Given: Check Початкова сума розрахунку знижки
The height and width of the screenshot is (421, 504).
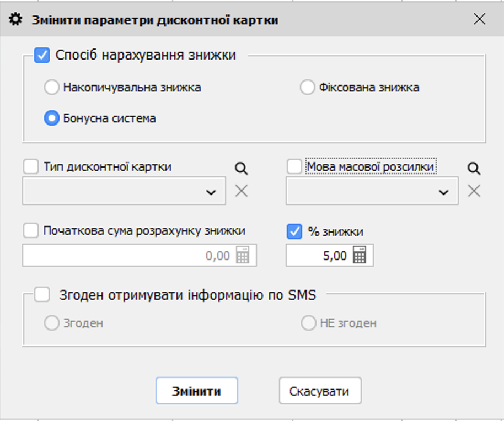Looking at the screenshot, I should 31,230.
